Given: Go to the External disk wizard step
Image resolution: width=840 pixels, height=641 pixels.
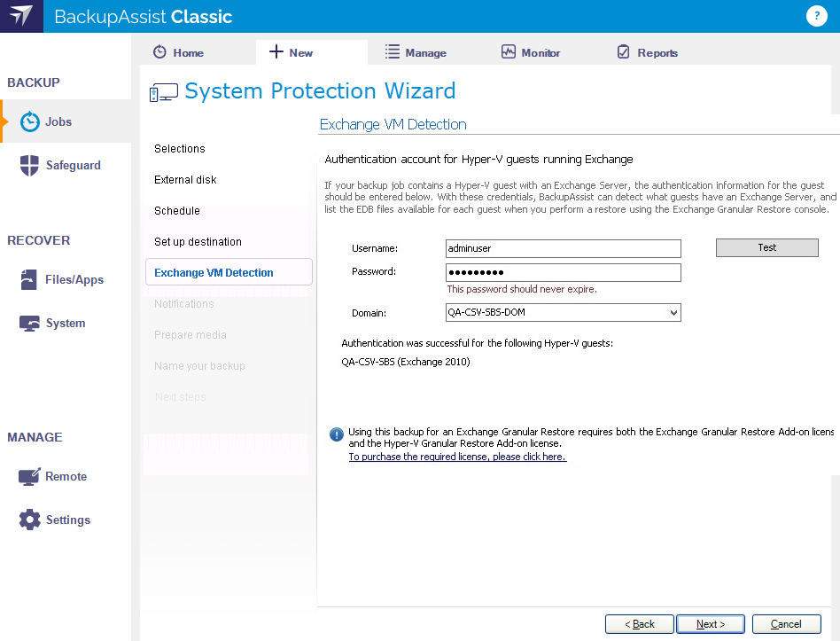Looking at the screenshot, I should [x=185, y=180].
